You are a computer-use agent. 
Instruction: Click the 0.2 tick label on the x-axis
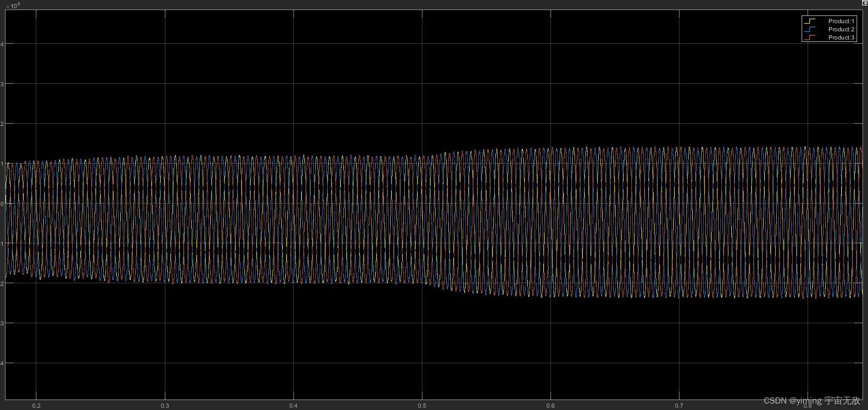[x=37, y=405]
